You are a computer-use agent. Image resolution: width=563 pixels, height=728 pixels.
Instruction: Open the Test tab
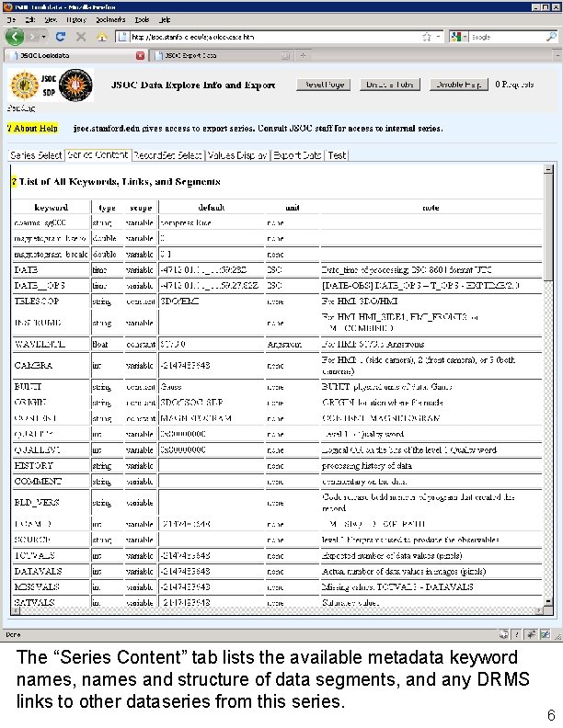point(337,155)
